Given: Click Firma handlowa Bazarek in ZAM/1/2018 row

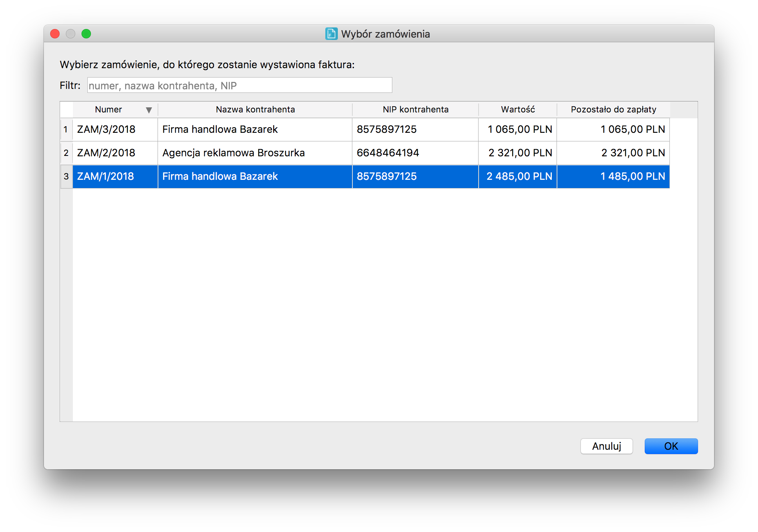Looking at the screenshot, I should (255, 176).
